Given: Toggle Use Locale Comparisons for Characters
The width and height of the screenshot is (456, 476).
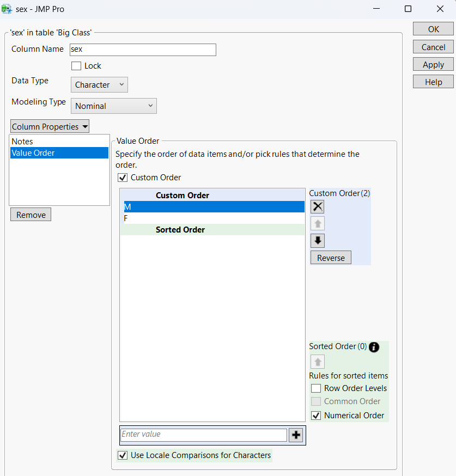Looking at the screenshot, I should [122, 455].
